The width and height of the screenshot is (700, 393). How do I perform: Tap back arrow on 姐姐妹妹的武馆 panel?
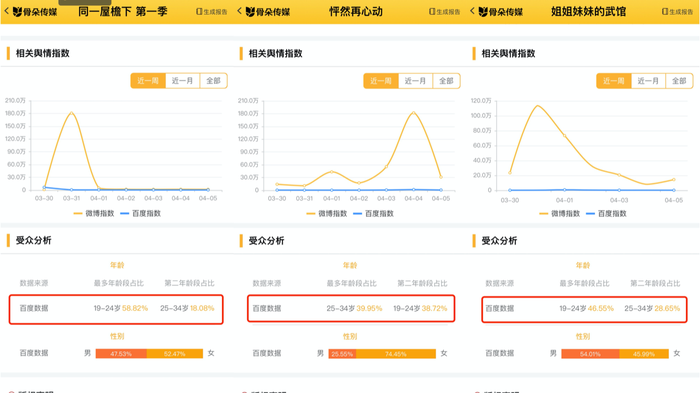pos(472,11)
